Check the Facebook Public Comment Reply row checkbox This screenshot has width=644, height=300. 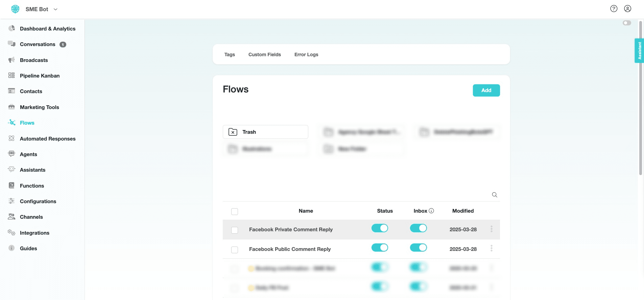click(235, 250)
